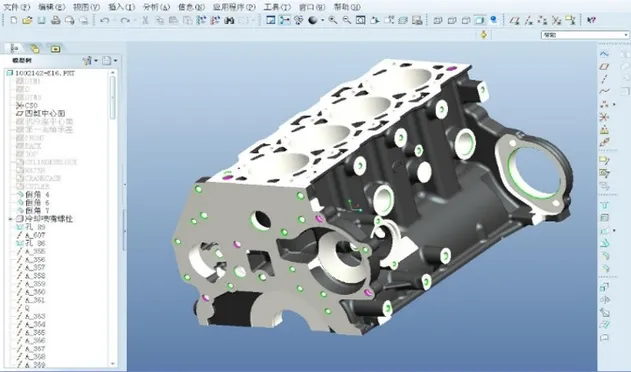This screenshot has width=631, height=372.
Task: Click the Repaint screen icon
Action: tap(271, 20)
